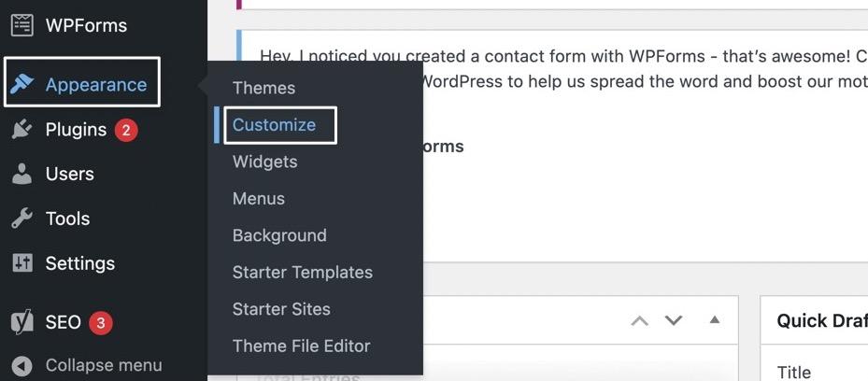Click the Collapse menu arrow icon
This screenshot has width=868, height=381.
(22, 366)
